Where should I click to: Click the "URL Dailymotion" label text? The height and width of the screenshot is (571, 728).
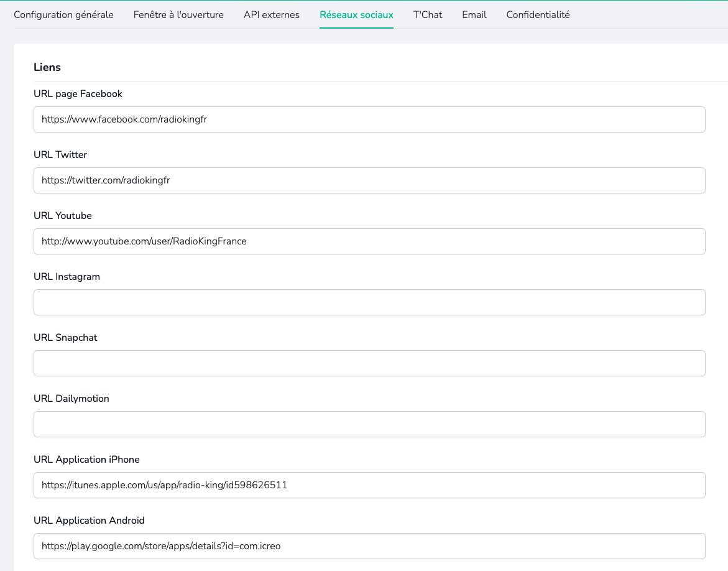pyautogui.click(x=71, y=399)
